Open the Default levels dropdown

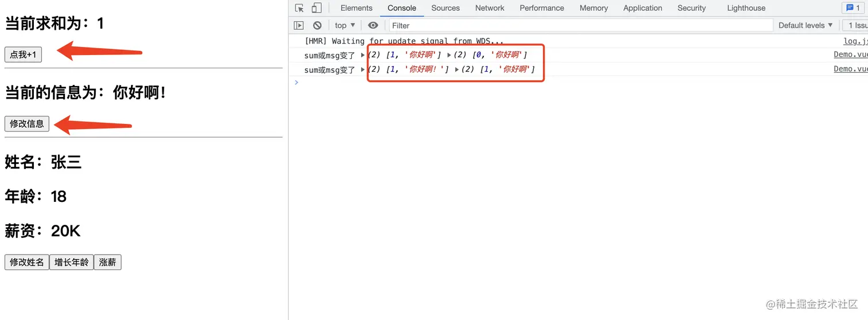805,25
